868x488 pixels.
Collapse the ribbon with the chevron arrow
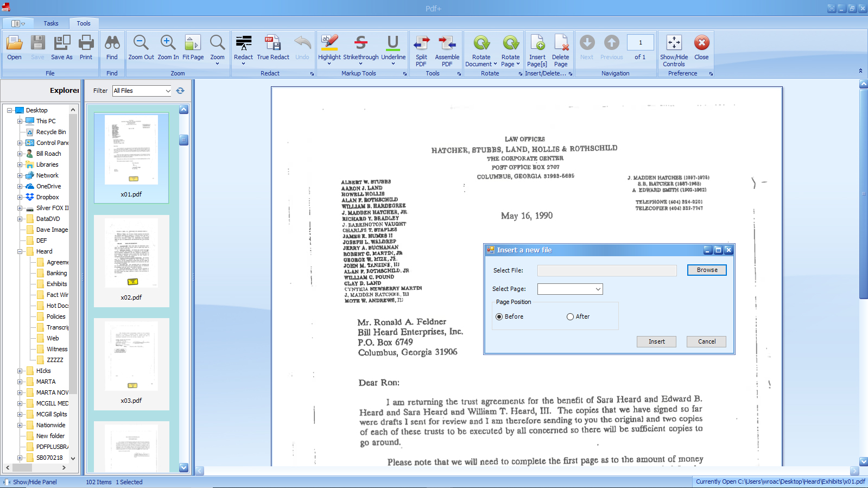[x=860, y=71]
